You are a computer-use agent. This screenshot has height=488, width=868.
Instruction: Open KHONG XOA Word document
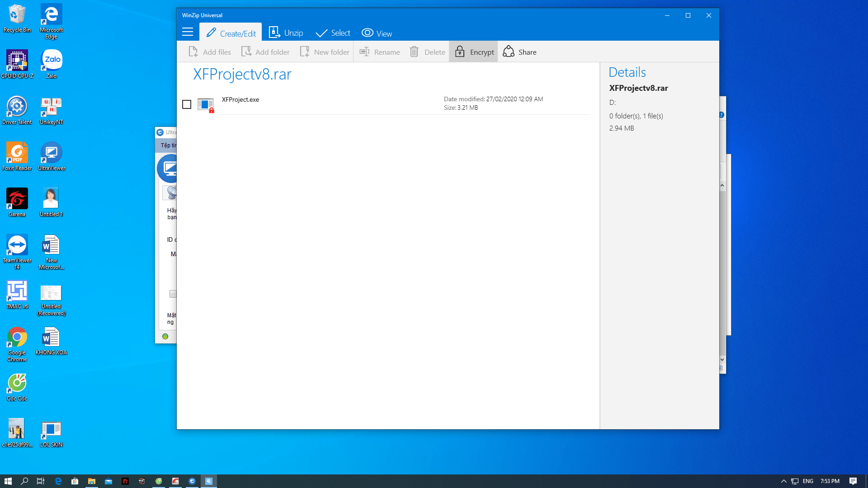point(51,341)
